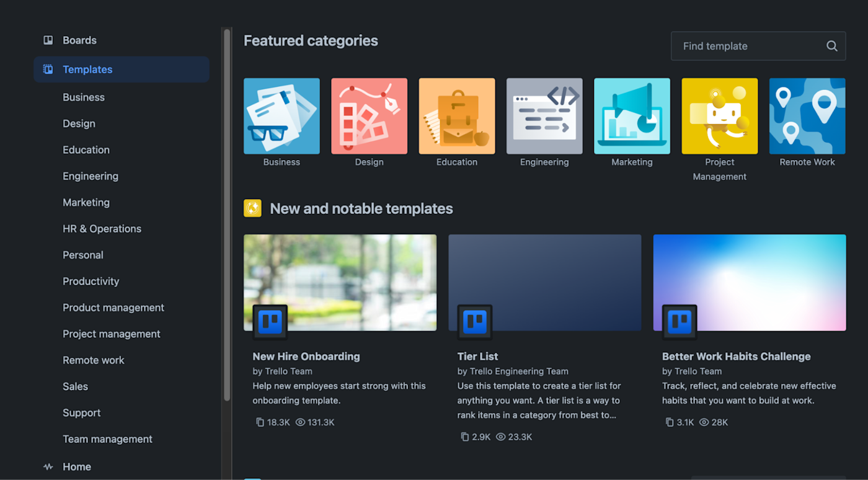This screenshot has width=868, height=480.
Task: Click the 'New and notable templates' heading
Action: [x=361, y=209]
